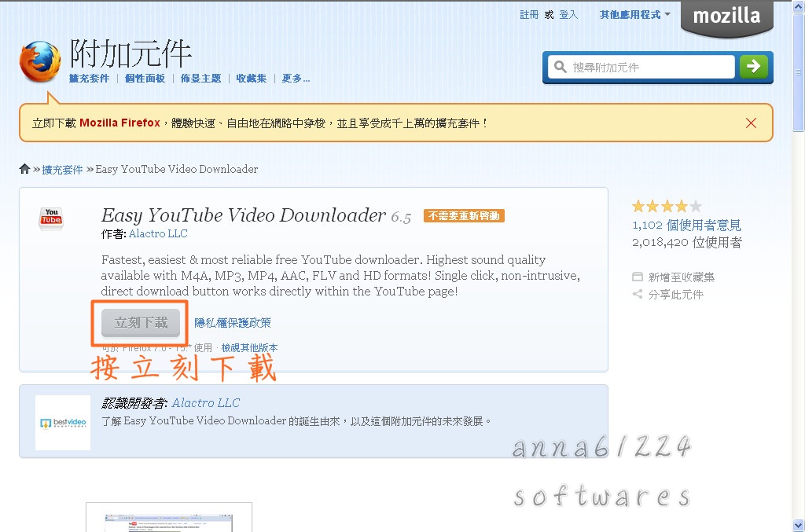Click the screenshot thumbnail at page bottom
Screen dimensions: 805x532
[169, 517]
